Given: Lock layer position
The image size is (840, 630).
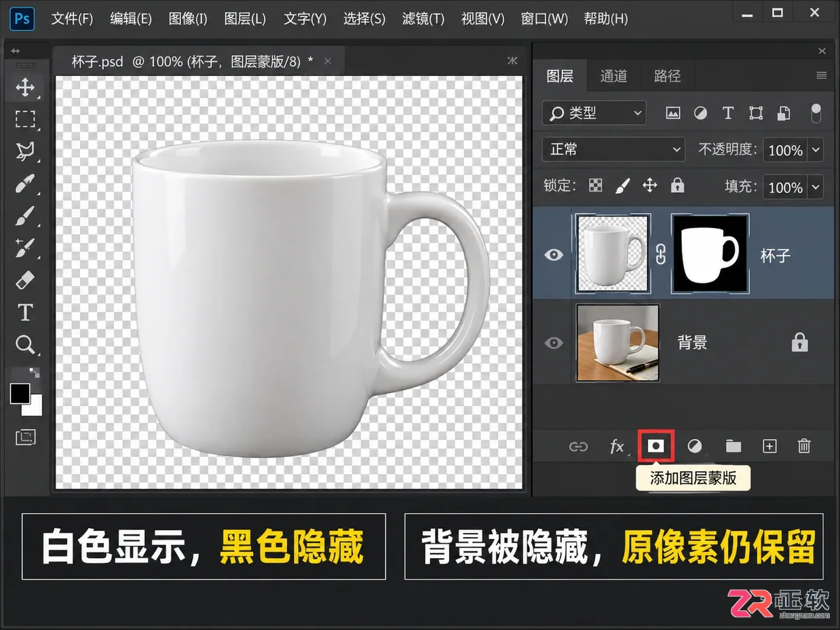Looking at the screenshot, I should click(x=650, y=185).
